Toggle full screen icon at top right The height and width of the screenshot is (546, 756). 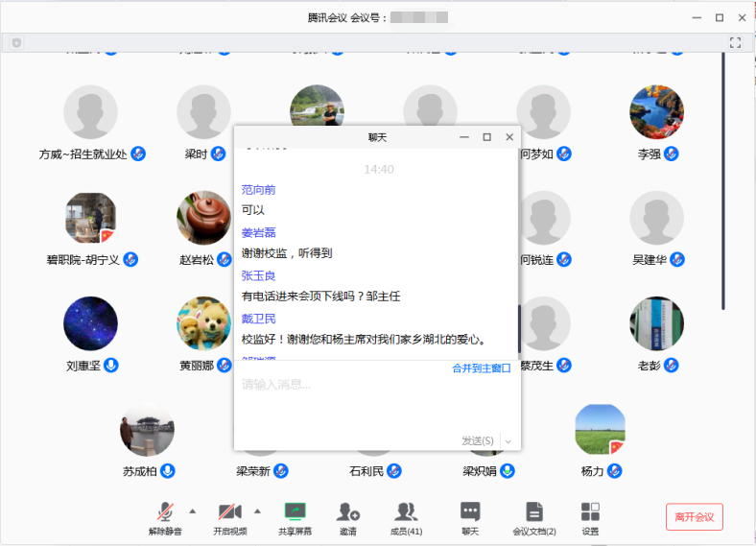(x=735, y=42)
